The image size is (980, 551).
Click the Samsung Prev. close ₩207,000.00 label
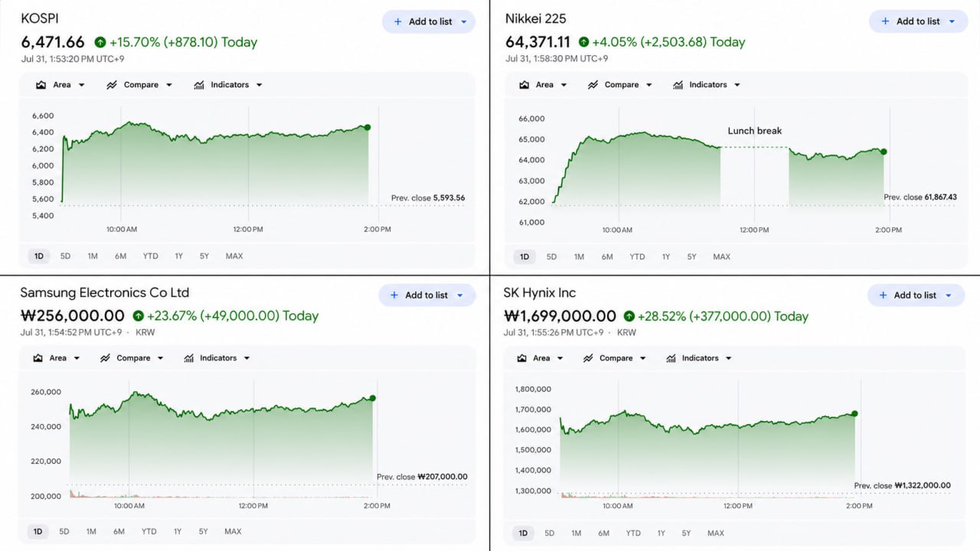[x=422, y=477]
